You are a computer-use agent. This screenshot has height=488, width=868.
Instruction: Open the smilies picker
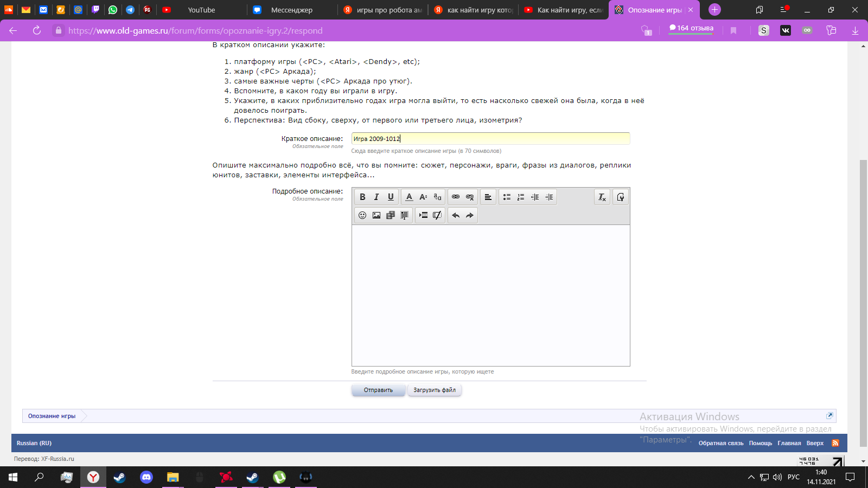[x=362, y=215]
